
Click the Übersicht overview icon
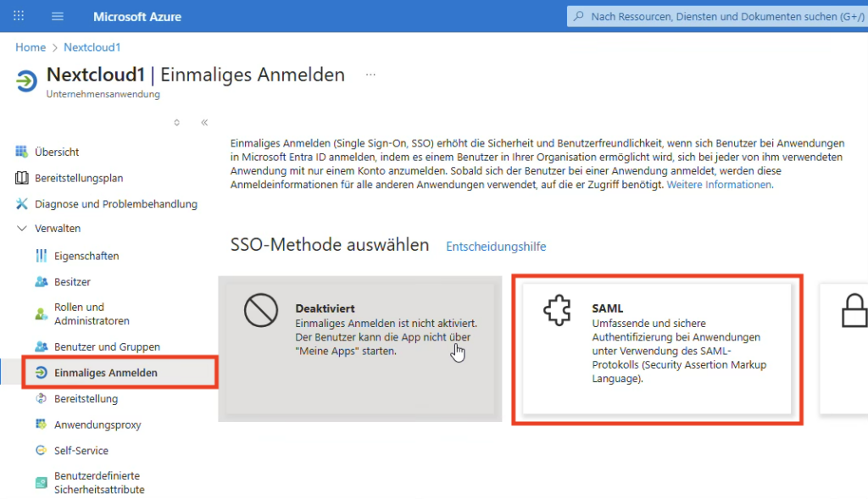point(22,152)
